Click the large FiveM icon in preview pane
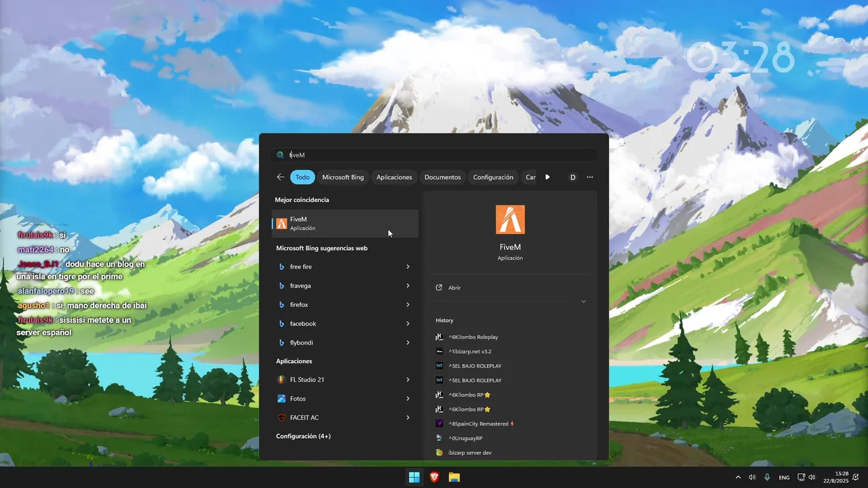This screenshot has height=488, width=868. point(510,219)
